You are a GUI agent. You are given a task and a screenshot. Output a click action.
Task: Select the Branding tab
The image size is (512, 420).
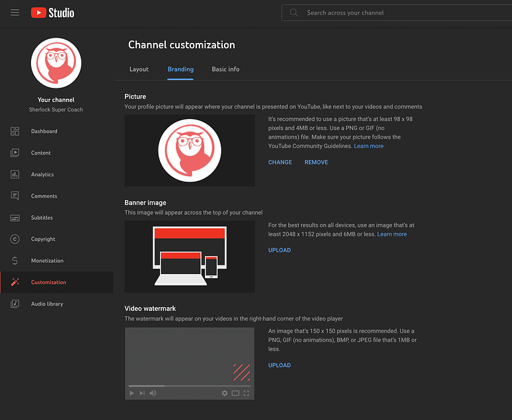pyautogui.click(x=180, y=69)
